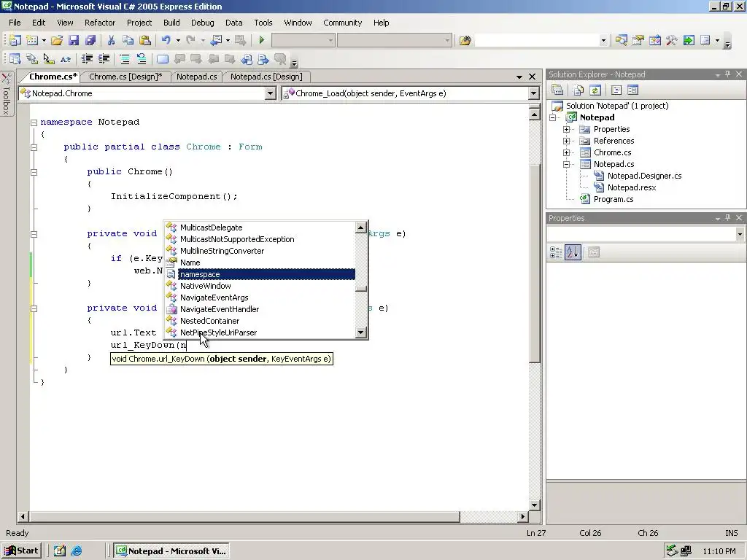
Task: Collapse the public Chrome() constructor region
Action: (34, 172)
